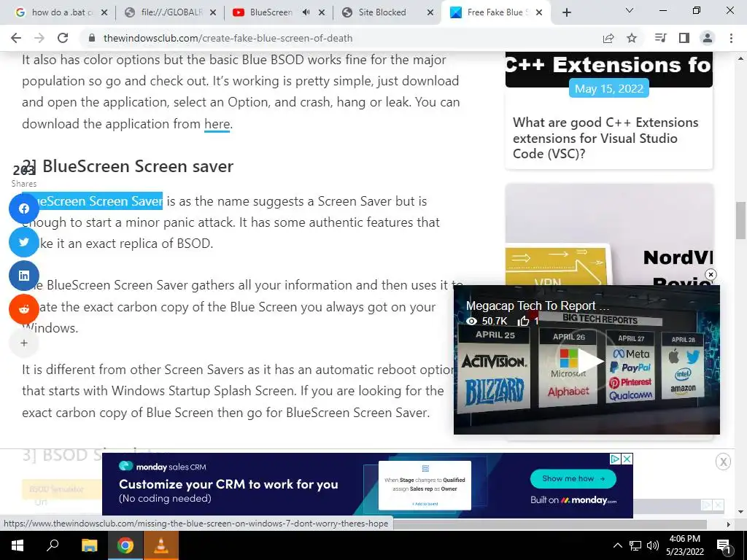747x560 pixels.
Task: Go back using the browser back arrow
Action: [x=16, y=38]
